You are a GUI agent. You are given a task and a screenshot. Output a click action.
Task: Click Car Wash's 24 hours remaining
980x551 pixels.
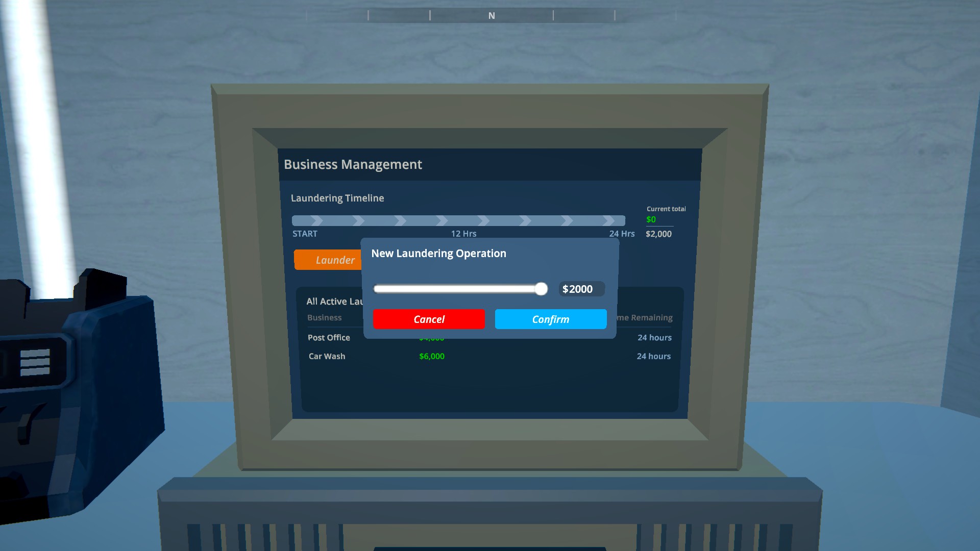point(653,356)
